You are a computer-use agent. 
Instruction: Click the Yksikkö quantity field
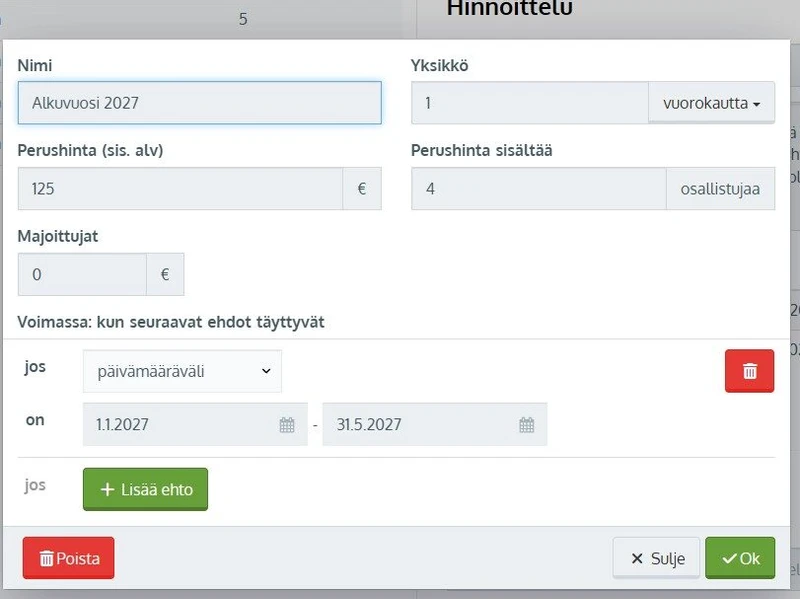[x=530, y=103]
